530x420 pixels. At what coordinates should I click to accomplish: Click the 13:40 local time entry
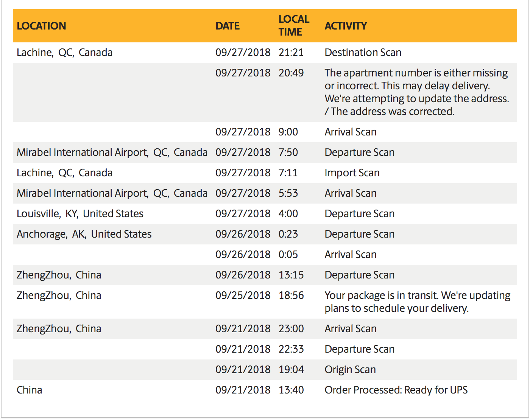point(291,390)
